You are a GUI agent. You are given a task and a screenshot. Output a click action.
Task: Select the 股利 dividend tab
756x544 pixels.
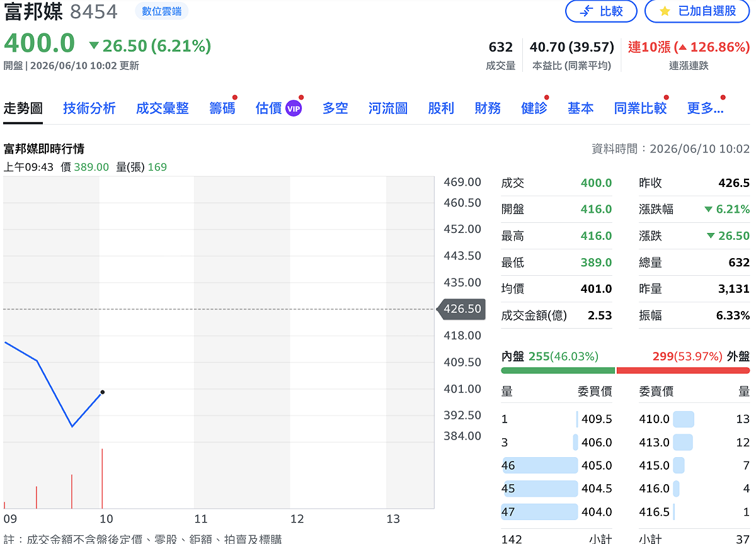click(x=441, y=108)
